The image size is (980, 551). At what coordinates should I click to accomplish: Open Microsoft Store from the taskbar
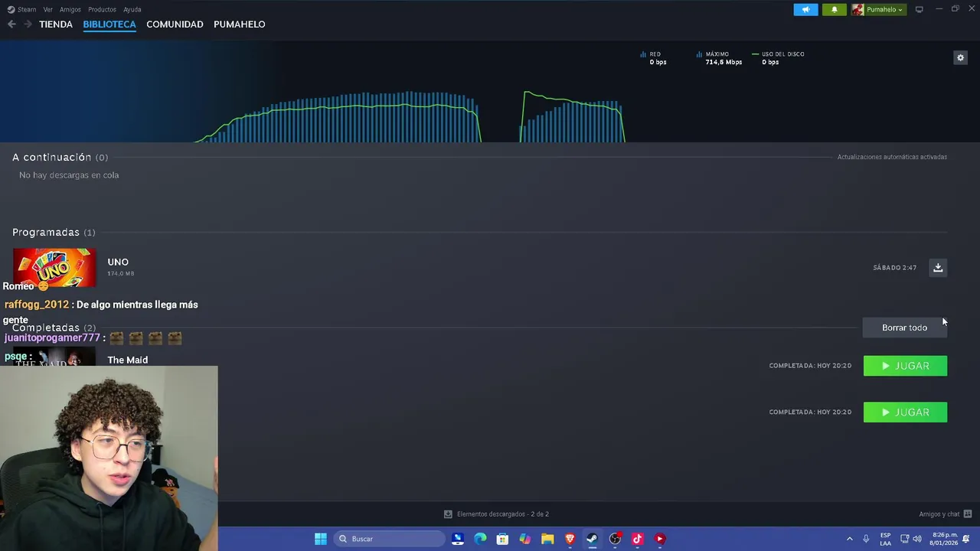point(502,539)
